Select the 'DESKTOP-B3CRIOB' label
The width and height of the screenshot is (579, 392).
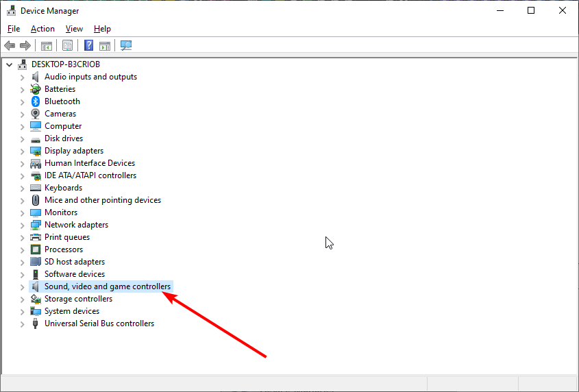click(x=66, y=64)
